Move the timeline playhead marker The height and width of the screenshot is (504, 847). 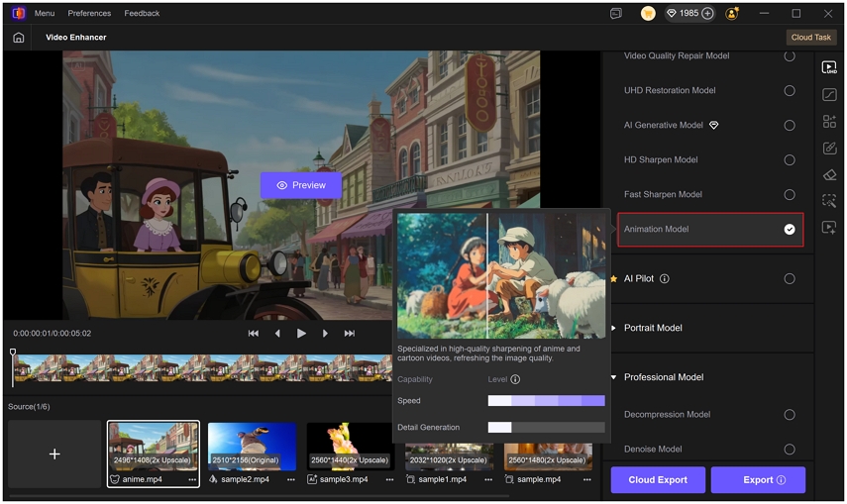point(13,353)
